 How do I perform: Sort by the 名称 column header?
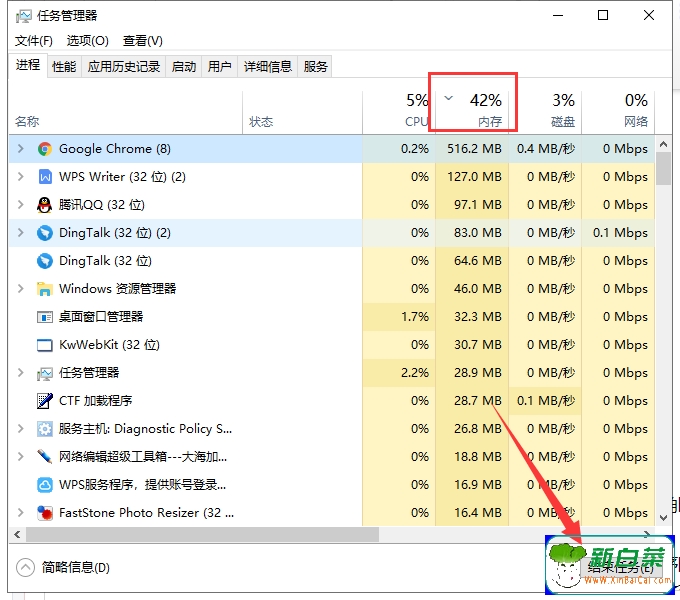pos(126,112)
